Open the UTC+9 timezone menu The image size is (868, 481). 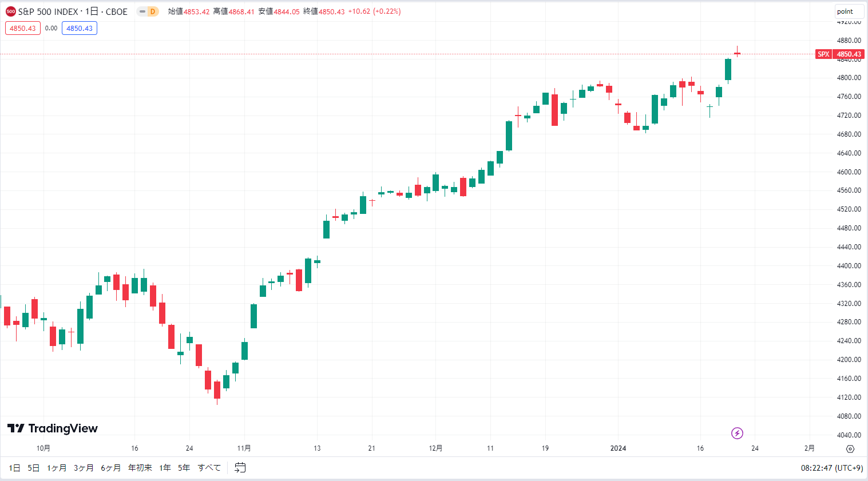click(x=832, y=468)
